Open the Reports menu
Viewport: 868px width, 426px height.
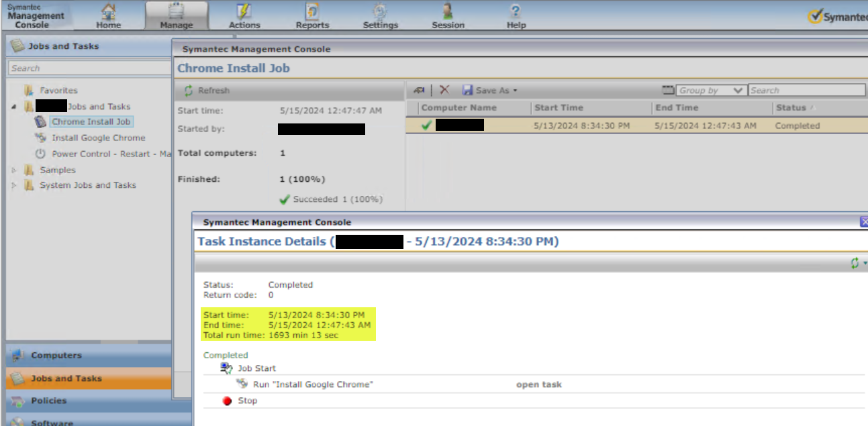pos(312,16)
